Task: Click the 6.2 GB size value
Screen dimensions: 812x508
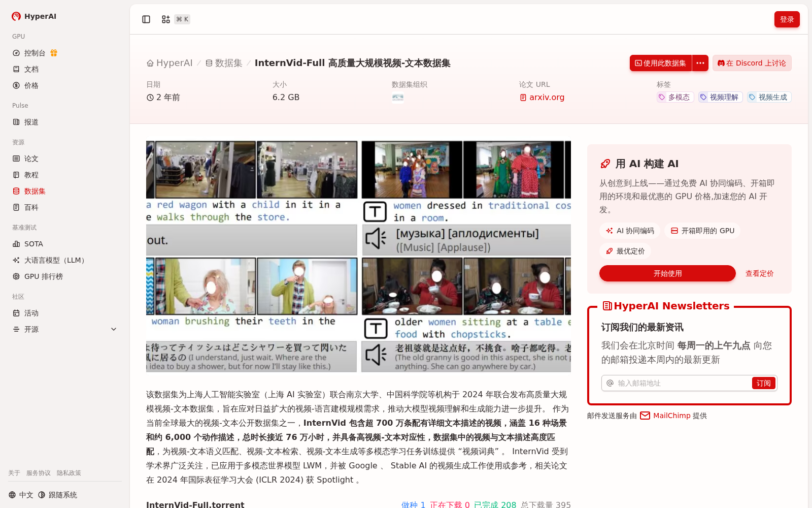Action: pyautogui.click(x=286, y=97)
